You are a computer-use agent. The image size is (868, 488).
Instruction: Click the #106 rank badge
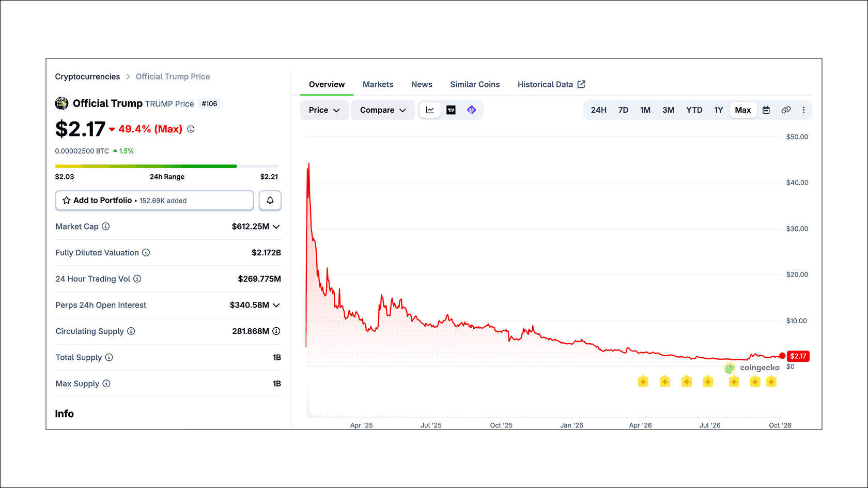(x=209, y=104)
